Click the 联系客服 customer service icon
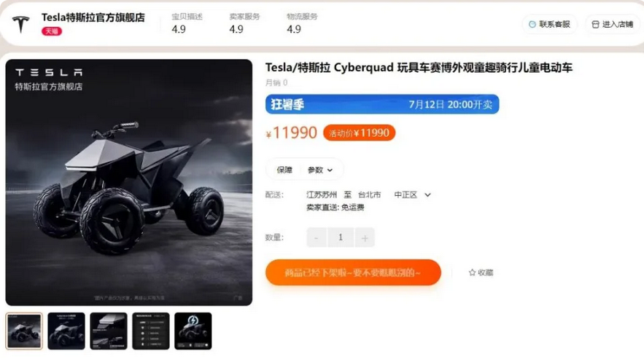Image resolution: width=644 pixels, height=362 pixels. 532,24
